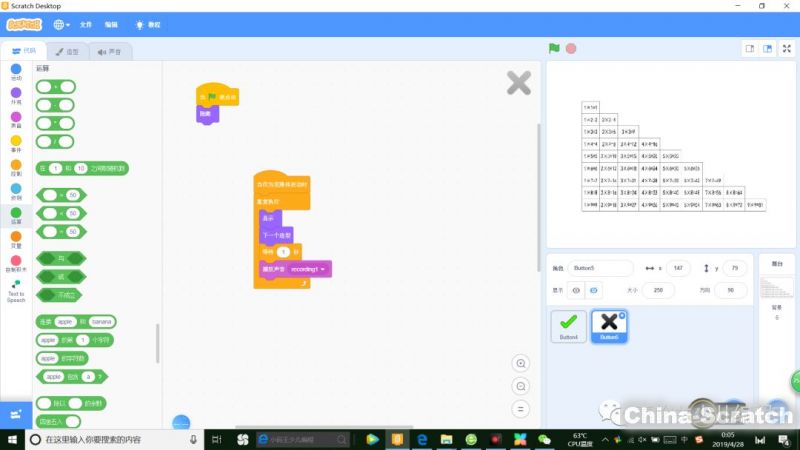Screen dimensions: 800x450
Task: Expand the recording1 sound dropdown
Action: (324, 269)
